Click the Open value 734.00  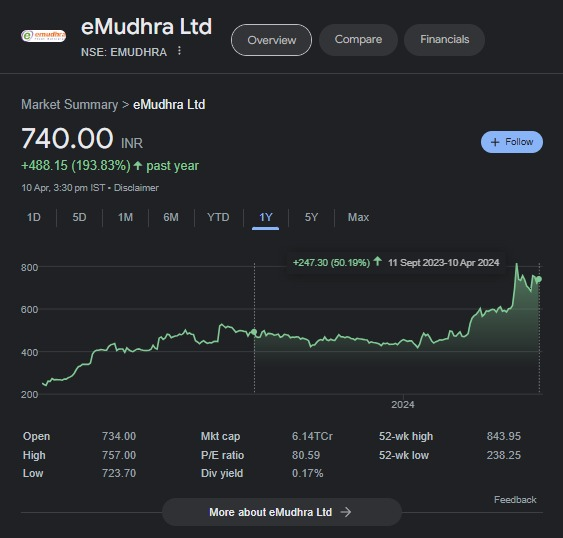pyautogui.click(x=119, y=436)
